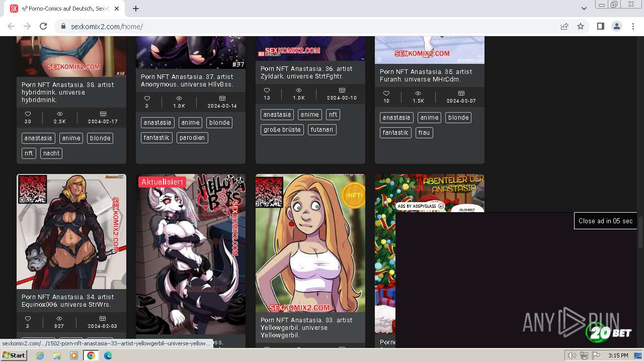Open the Equinox006 card thumbnail
This screenshot has width=644, height=362.
[x=71, y=232]
